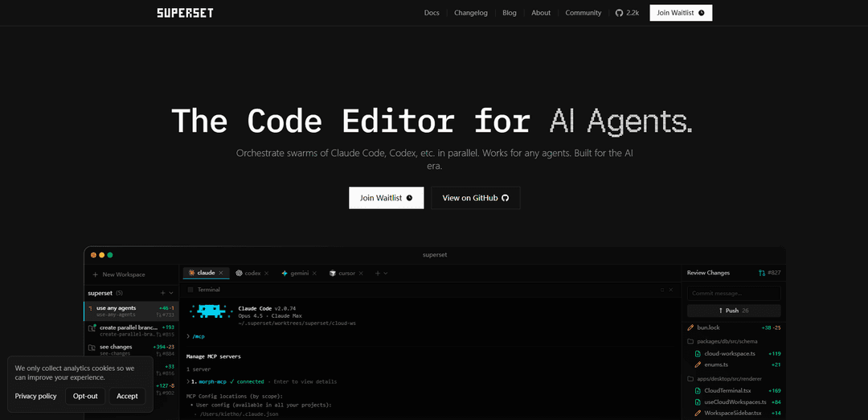The image size is (868, 420).
Task: Open the GitHub star count icon in navbar
Action: coord(619,13)
